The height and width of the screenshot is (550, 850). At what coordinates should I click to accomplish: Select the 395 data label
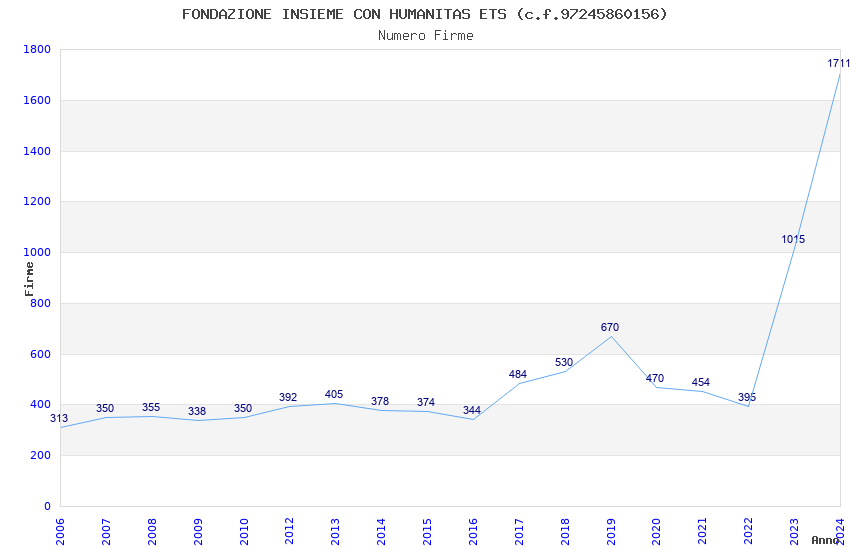point(746,397)
